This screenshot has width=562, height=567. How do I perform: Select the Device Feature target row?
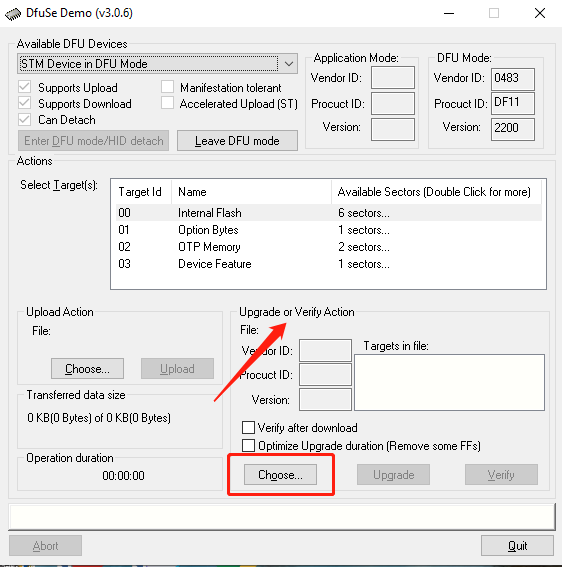tap(329, 264)
